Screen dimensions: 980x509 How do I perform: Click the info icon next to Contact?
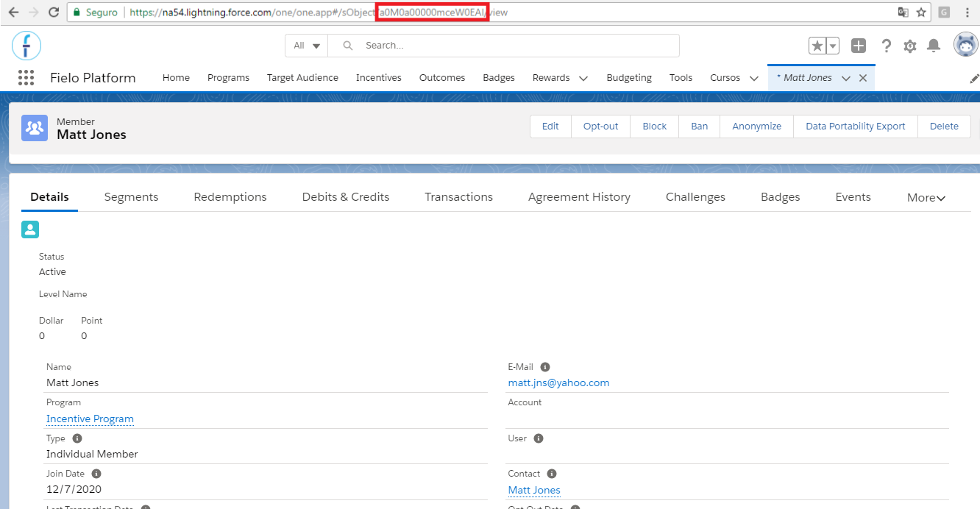552,474
